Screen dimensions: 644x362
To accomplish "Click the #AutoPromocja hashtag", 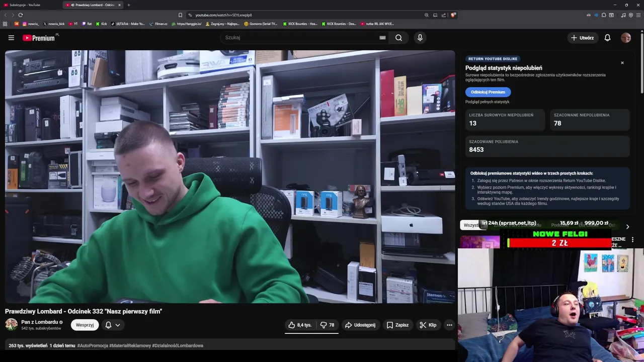I will pyautogui.click(x=93, y=345).
